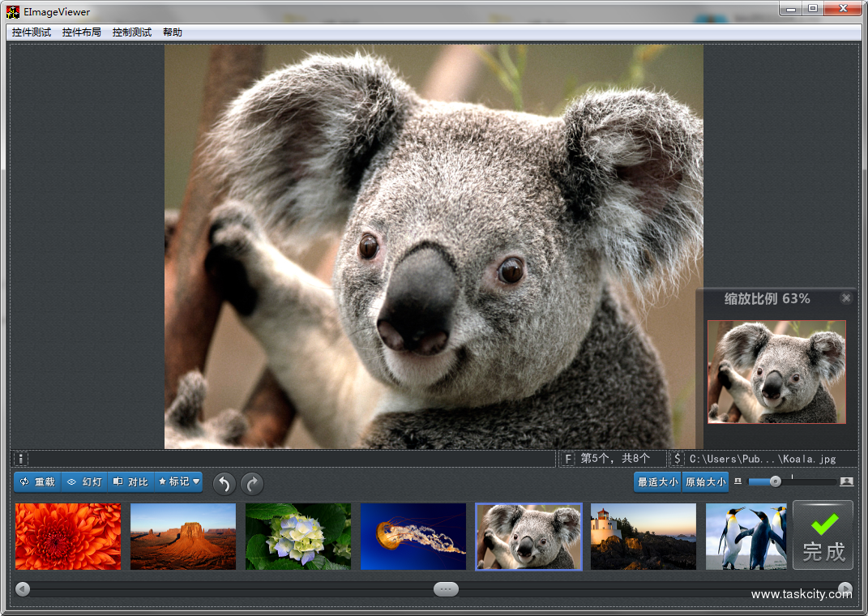Viewport: 868px width, 616px height.
Task: Click the 对比 compare button
Action: click(130, 482)
